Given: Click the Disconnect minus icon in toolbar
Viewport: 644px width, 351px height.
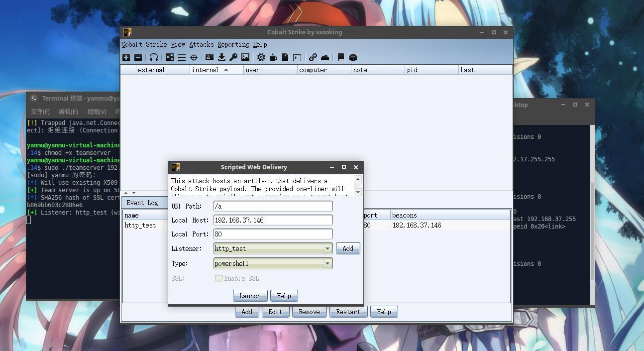Looking at the screenshot, I should 138,58.
